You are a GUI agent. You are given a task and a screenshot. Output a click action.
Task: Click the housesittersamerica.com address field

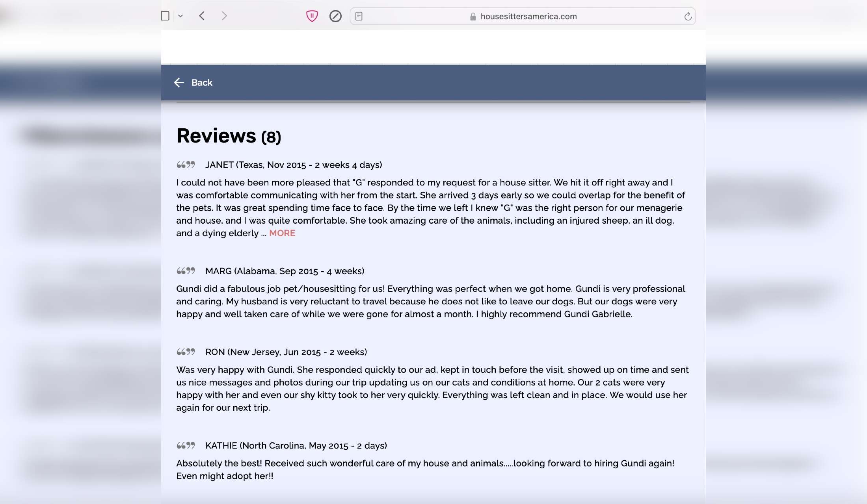(528, 17)
